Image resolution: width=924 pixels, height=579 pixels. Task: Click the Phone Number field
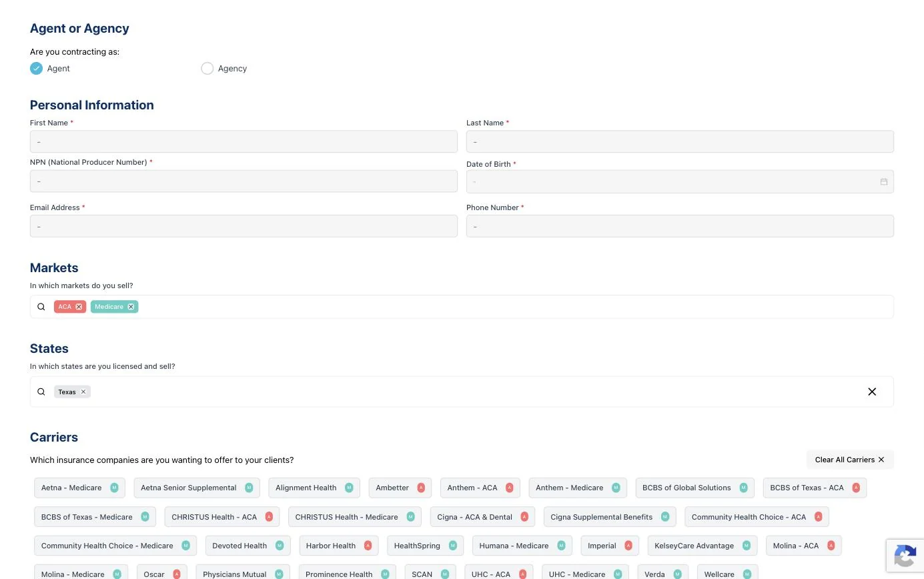click(680, 226)
